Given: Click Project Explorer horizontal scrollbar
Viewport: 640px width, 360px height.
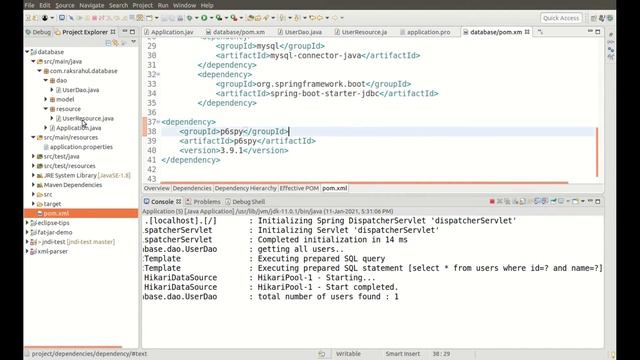Looking at the screenshot, I should coord(73,347).
